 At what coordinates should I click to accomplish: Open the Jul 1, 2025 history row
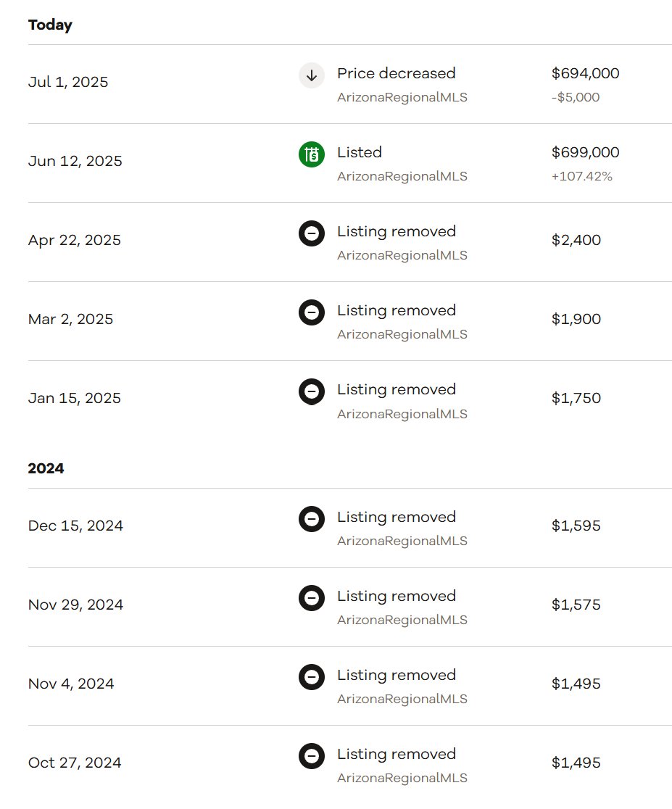350,84
